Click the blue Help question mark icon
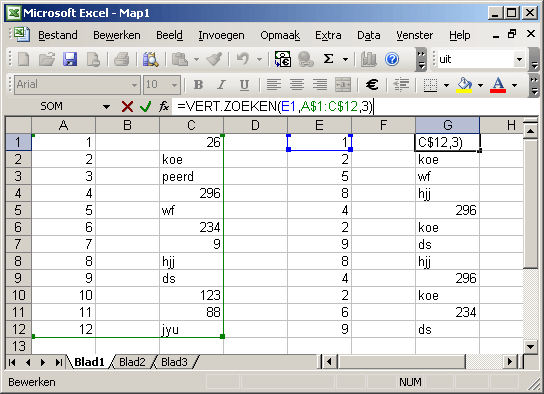This screenshot has width=544, height=394. [392, 59]
